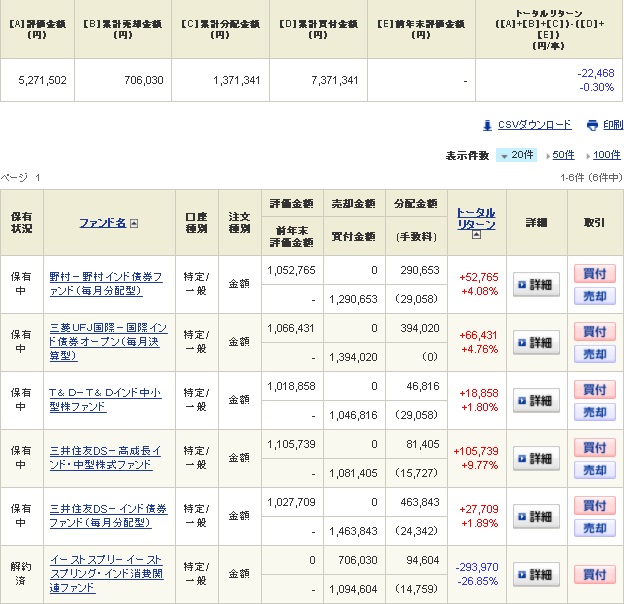Open the 三菱UFJ国際インド債券オープン fund link

pyautogui.click(x=108, y=342)
